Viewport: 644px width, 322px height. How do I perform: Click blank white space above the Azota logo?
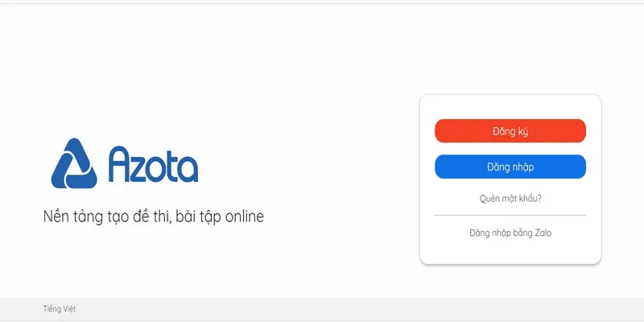click(x=123, y=82)
